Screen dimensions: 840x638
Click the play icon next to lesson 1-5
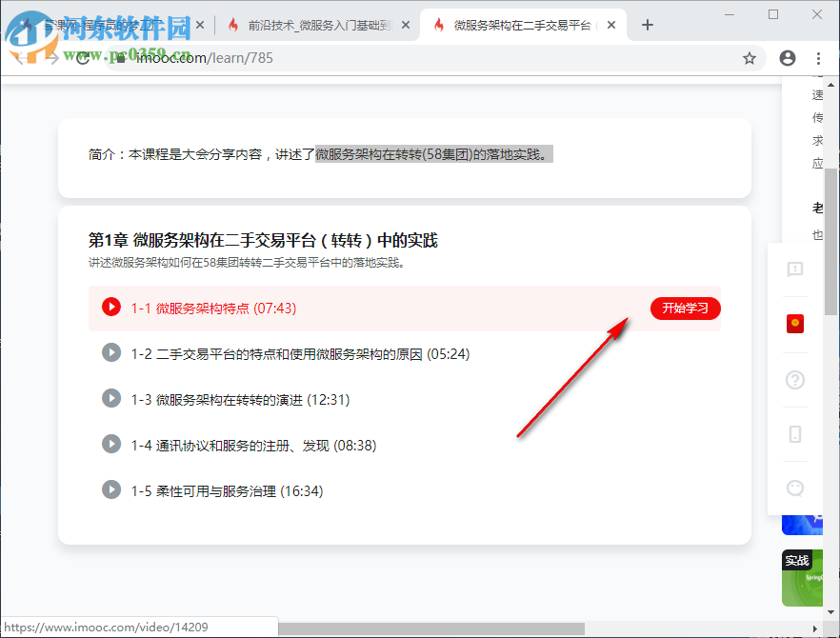click(111, 489)
